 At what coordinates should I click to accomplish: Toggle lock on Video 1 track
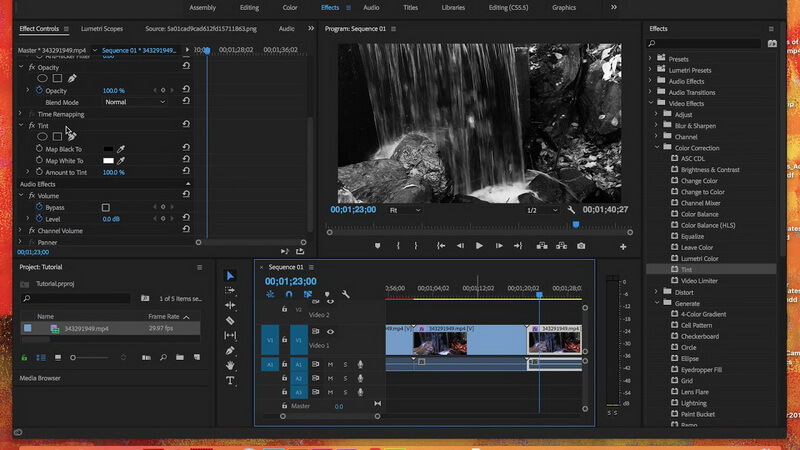pos(284,339)
